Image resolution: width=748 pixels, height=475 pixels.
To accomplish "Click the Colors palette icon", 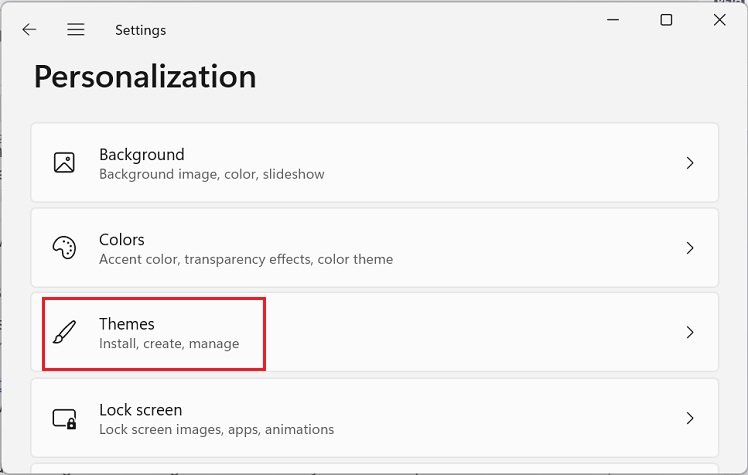I will tap(64, 248).
